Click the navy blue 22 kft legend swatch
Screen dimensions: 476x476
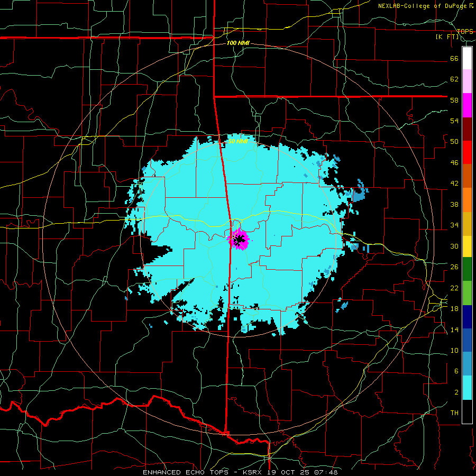pos(467,317)
